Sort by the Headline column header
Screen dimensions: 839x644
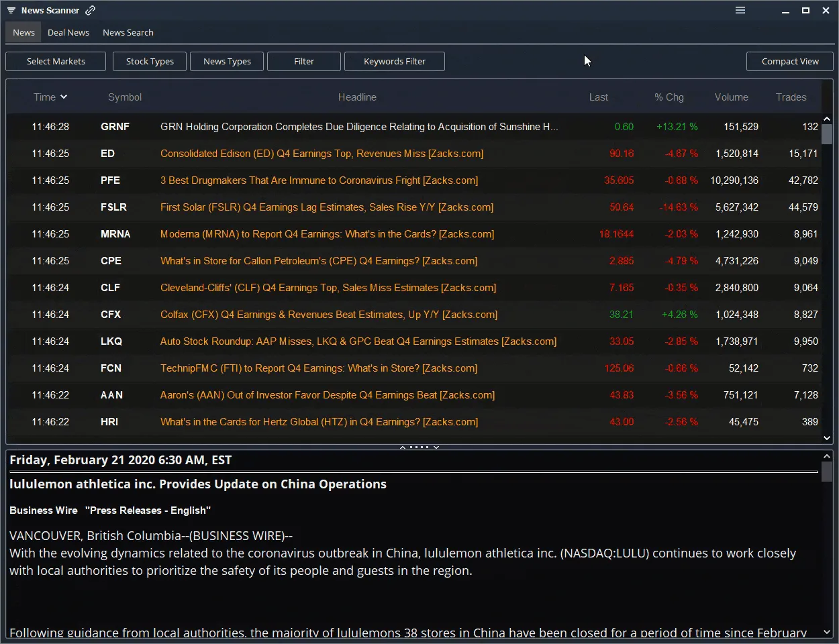[357, 97]
